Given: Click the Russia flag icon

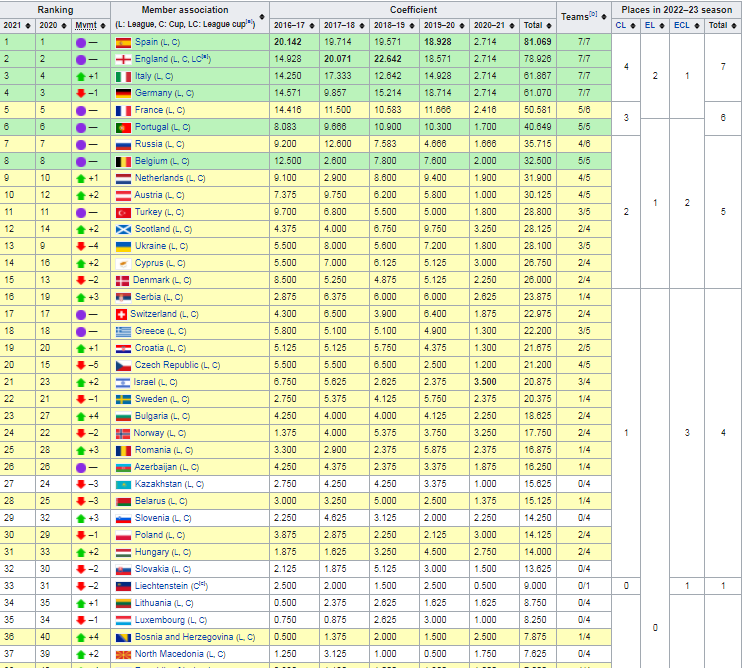Looking at the screenshot, I should [124, 145].
